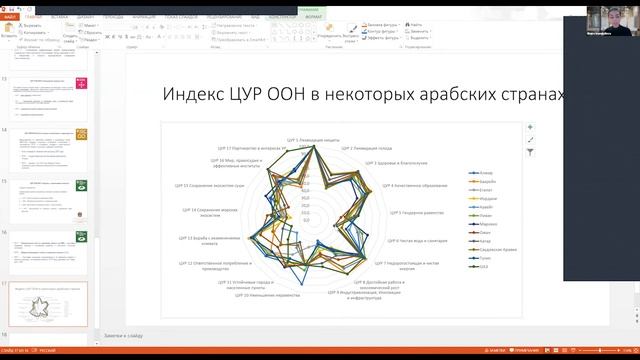Click the Find (Найти) binoculars icon
640x360 pixels.
coord(407,25)
